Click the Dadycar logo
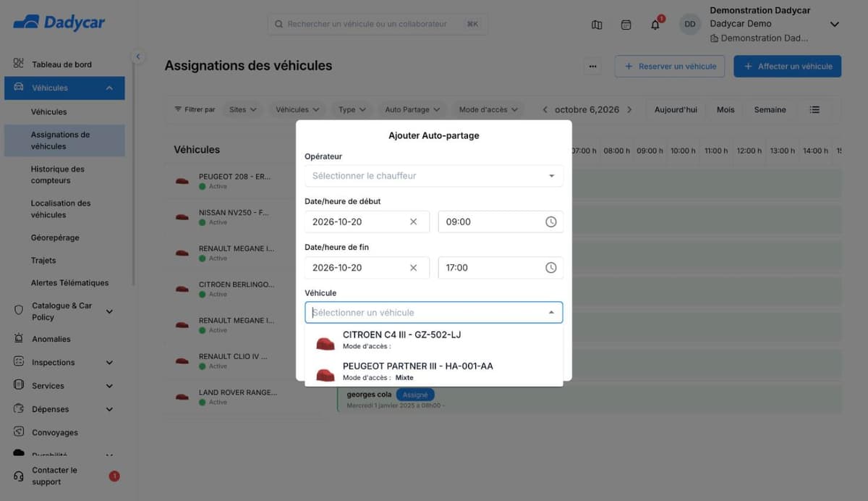The image size is (868, 501). 59,22
